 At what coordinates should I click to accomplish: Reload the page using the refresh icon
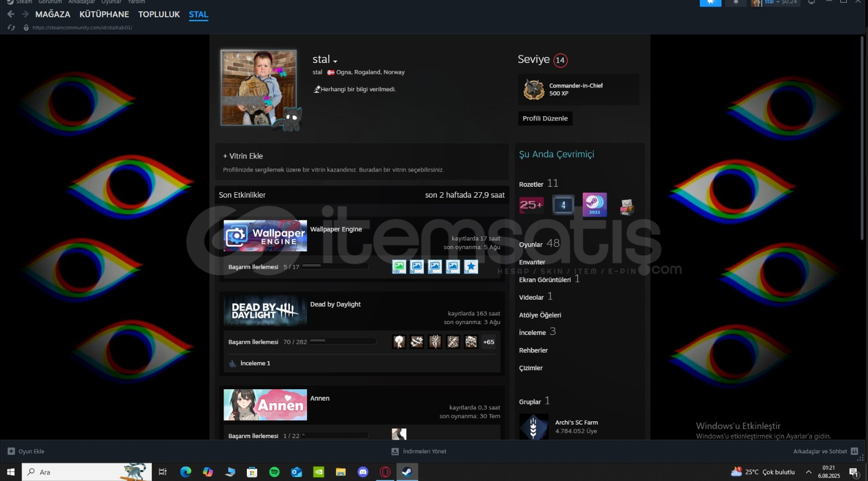coord(11,28)
